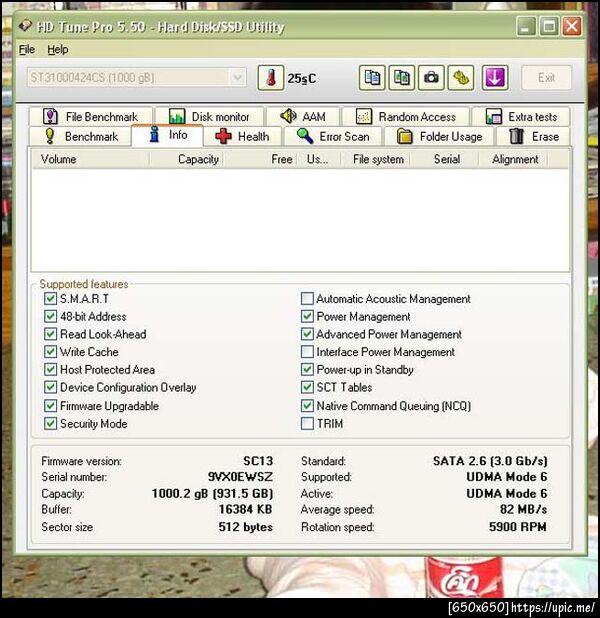Click the buffer value 16384 KB
The height and width of the screenshot is (618, 600).
[x=245, y=509]
